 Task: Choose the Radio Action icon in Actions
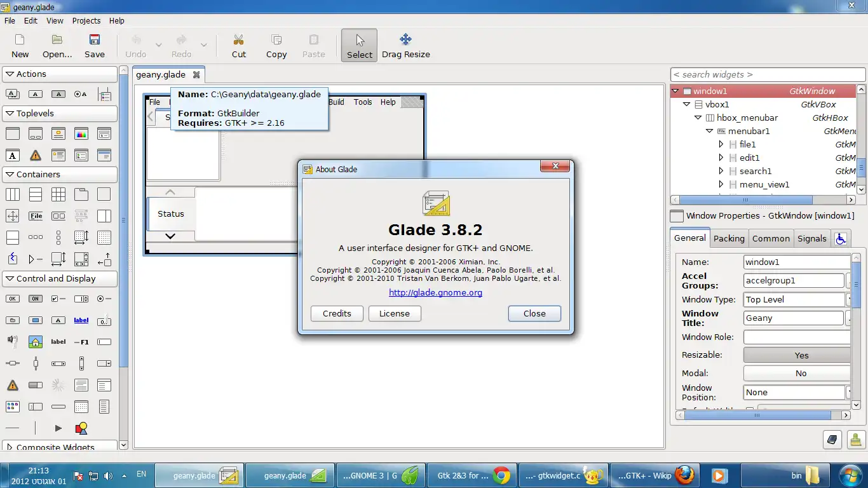click(x=81, y=94)
